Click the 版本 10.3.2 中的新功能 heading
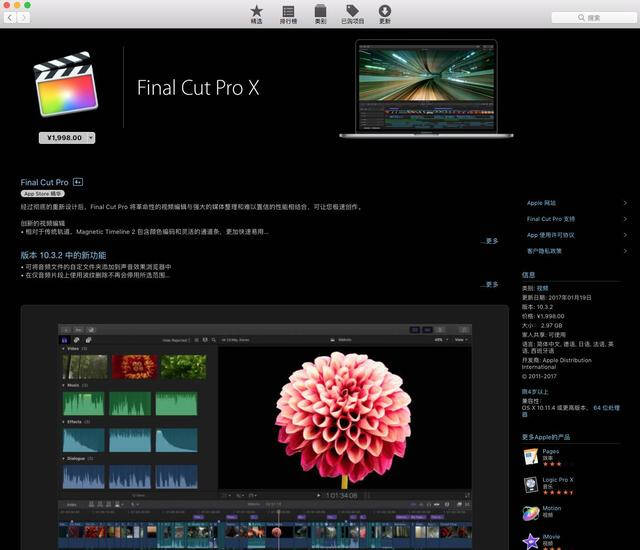 coord(63,255)
